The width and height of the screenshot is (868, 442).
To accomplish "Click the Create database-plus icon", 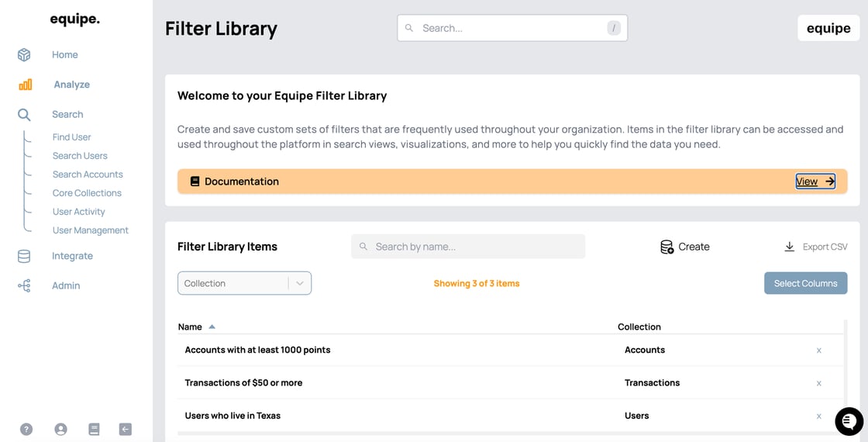I will tap(667, 247).
